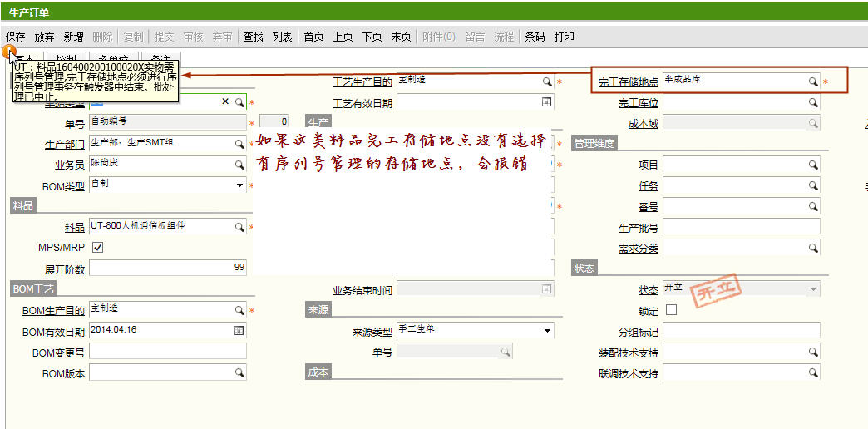Click the lookup icon for 生产部门
868x429 pixels.
tap(239, 144)
